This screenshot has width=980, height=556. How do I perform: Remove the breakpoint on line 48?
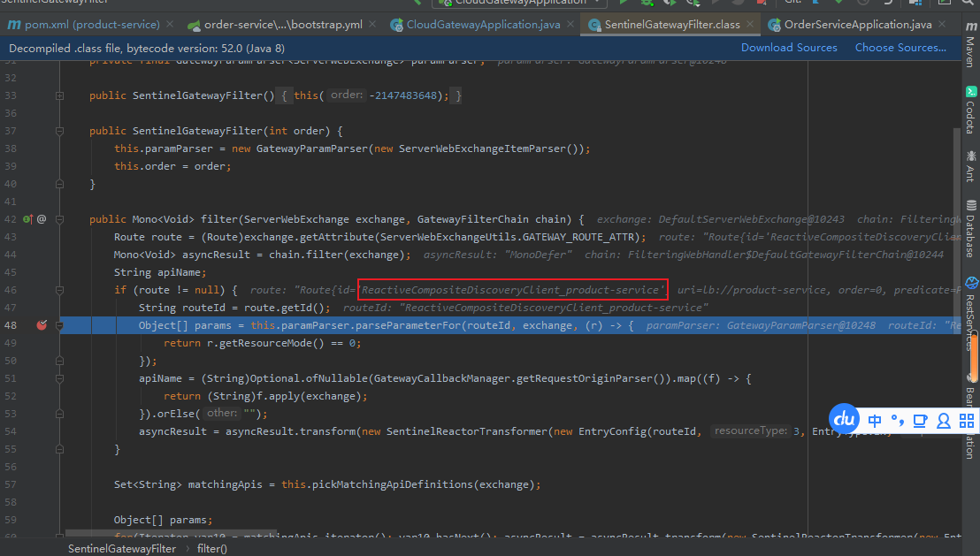tap(41, 325)
